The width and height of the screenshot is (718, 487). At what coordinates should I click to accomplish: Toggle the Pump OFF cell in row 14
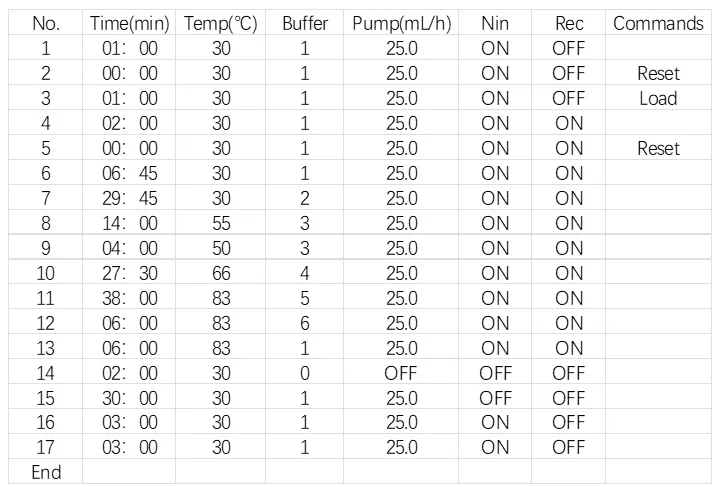[401, 373]
